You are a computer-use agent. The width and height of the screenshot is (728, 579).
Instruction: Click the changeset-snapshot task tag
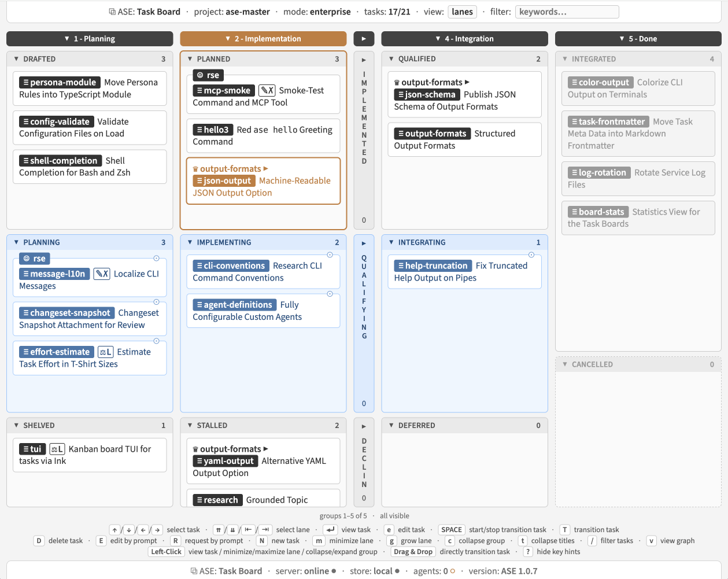click(x=66, y=313)
